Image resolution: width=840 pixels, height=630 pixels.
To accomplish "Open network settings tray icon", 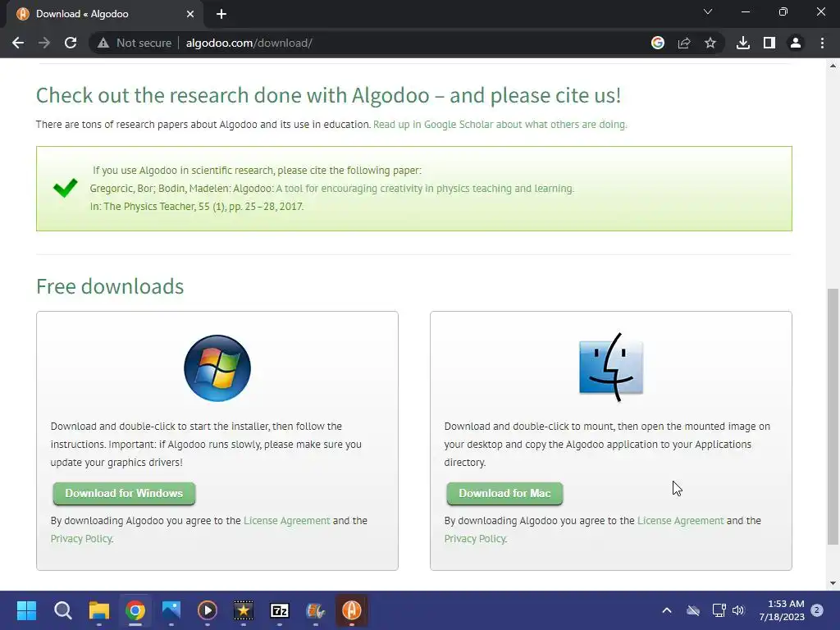I will tap(719, 610).
